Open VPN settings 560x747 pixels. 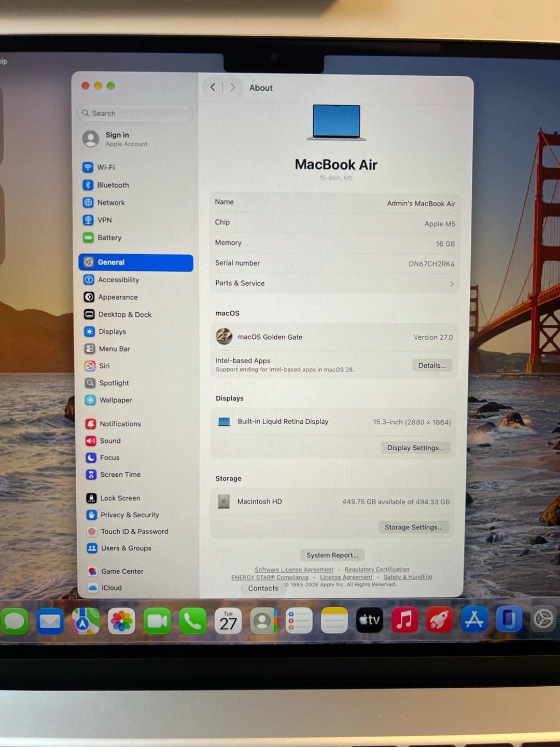point(136,220)
